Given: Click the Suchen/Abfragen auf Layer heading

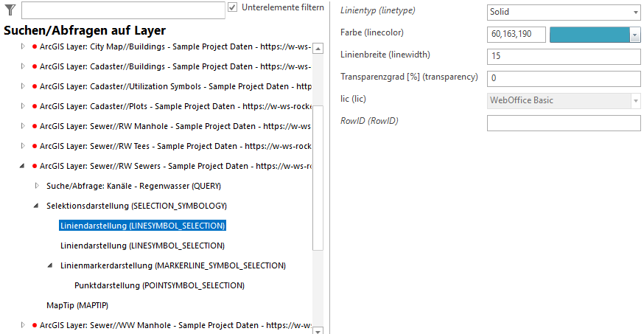Looking at the screenshot, I should click(85, 30).
